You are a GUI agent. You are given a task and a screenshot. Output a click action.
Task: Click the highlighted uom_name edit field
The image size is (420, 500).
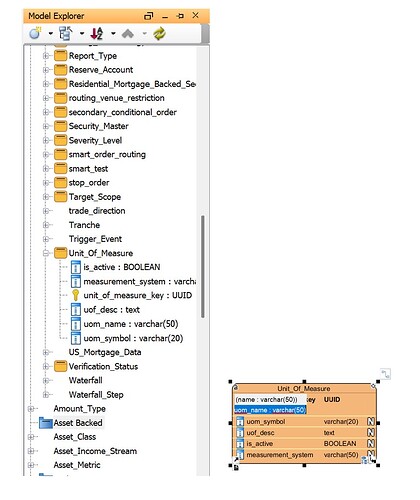[270, 410]
